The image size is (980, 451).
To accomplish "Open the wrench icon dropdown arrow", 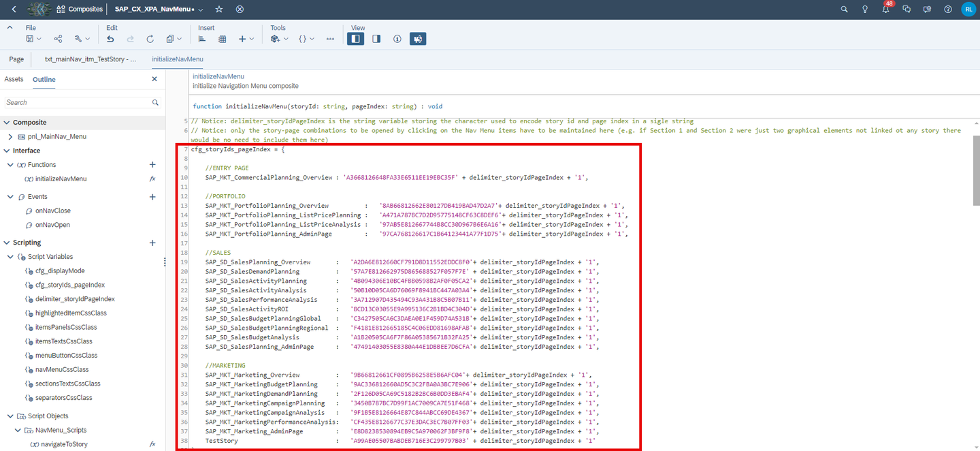I will coord(88,40).
